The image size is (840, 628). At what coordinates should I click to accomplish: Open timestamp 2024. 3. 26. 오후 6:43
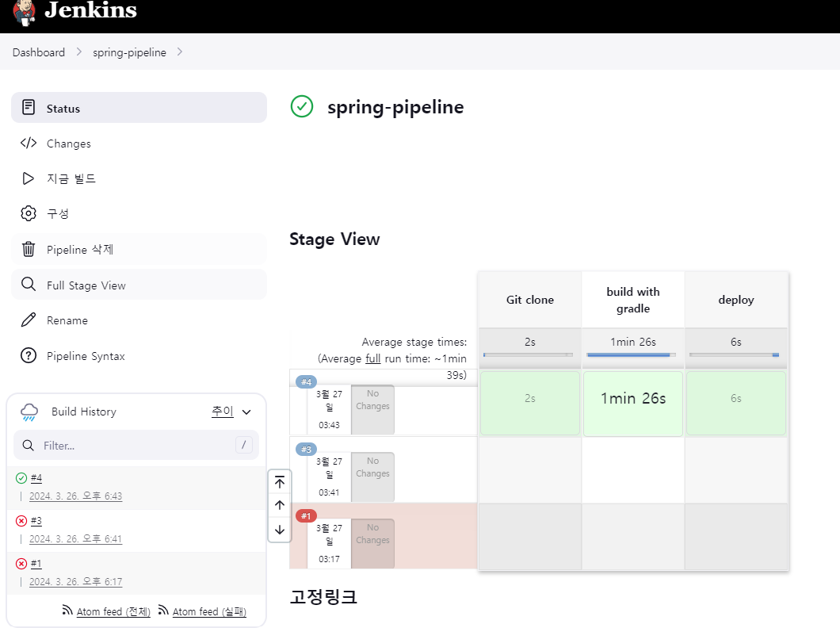[x=75, y=496]
